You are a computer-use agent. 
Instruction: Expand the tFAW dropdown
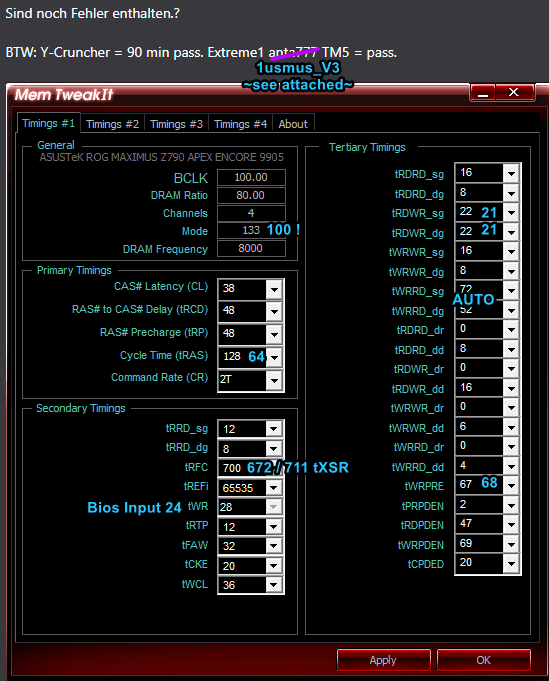click(x=274, y=546)
